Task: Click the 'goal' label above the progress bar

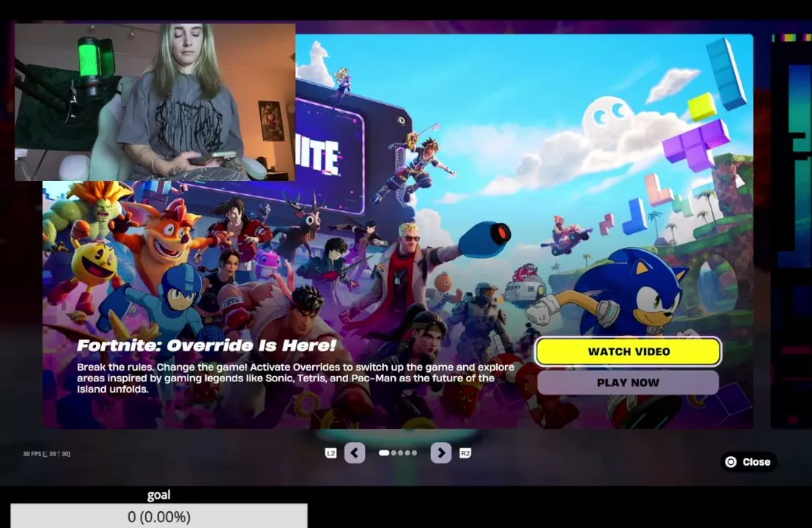Action: [159, 495]
